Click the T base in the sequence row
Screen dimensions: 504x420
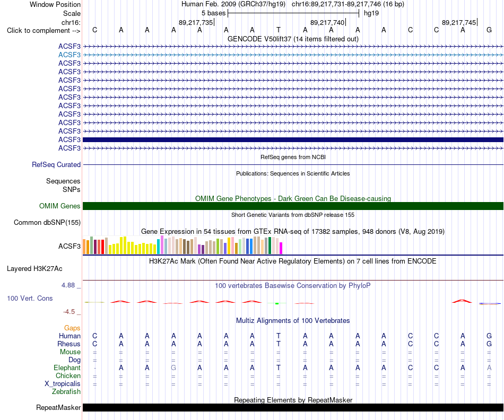tap(279, 30)
